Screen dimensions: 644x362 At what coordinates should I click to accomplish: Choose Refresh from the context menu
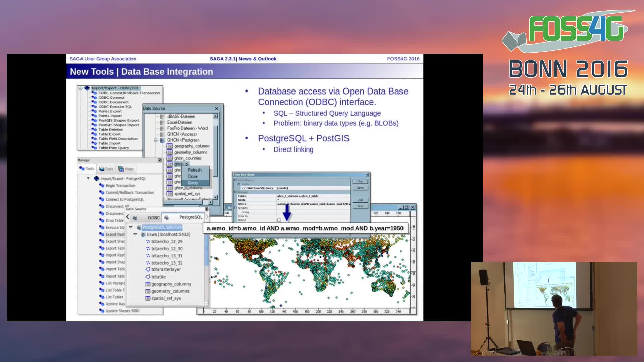(196, 170)
